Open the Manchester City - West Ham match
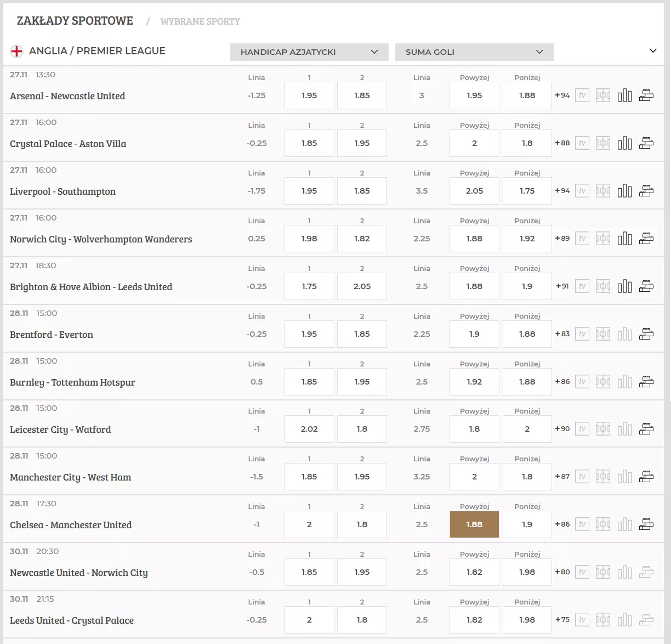 [70, 477]
